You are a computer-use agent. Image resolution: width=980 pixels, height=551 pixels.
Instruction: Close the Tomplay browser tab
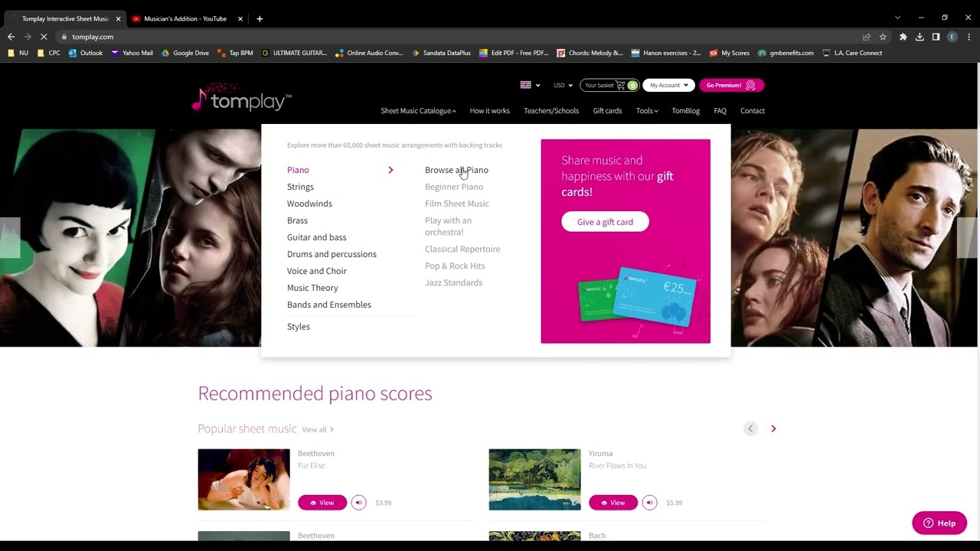118,18
